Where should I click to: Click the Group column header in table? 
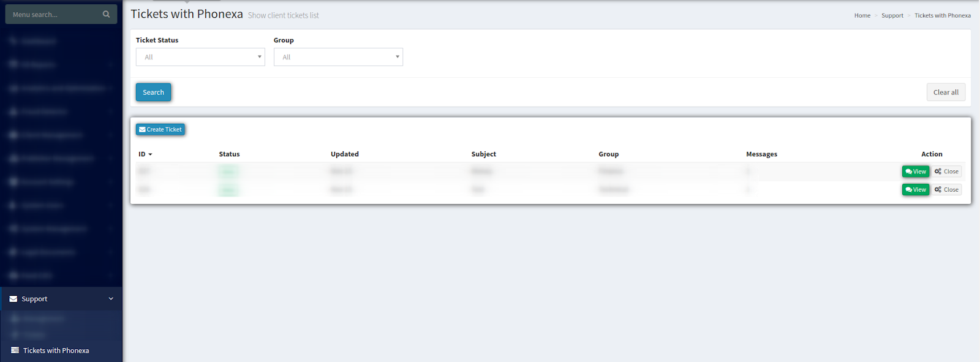(x=609, y=154)
